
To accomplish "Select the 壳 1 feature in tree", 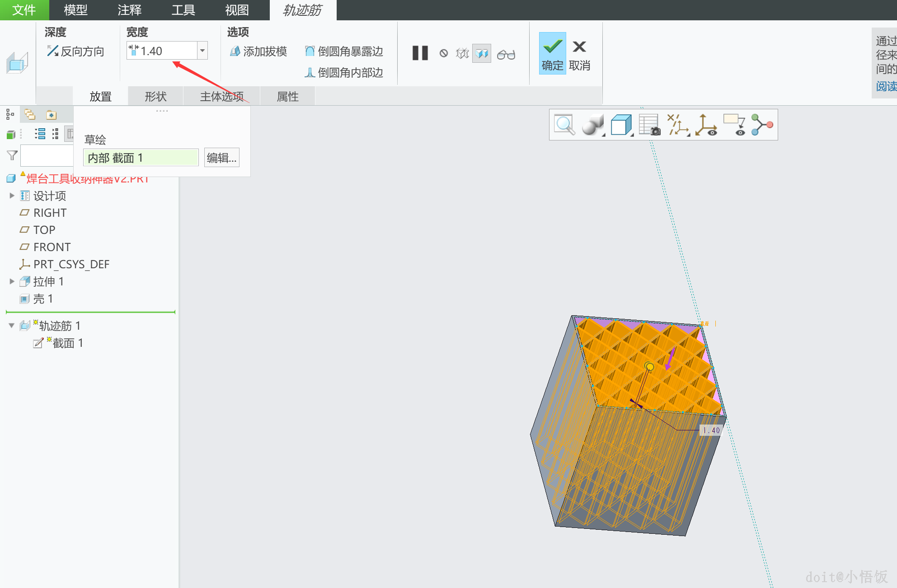I will click(43, 299).
